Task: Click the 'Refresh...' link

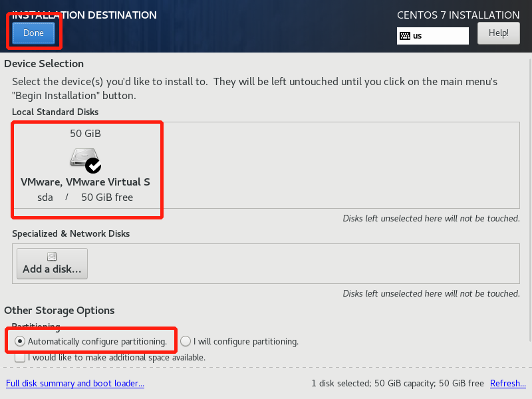Action: click(x=508, y=383)
